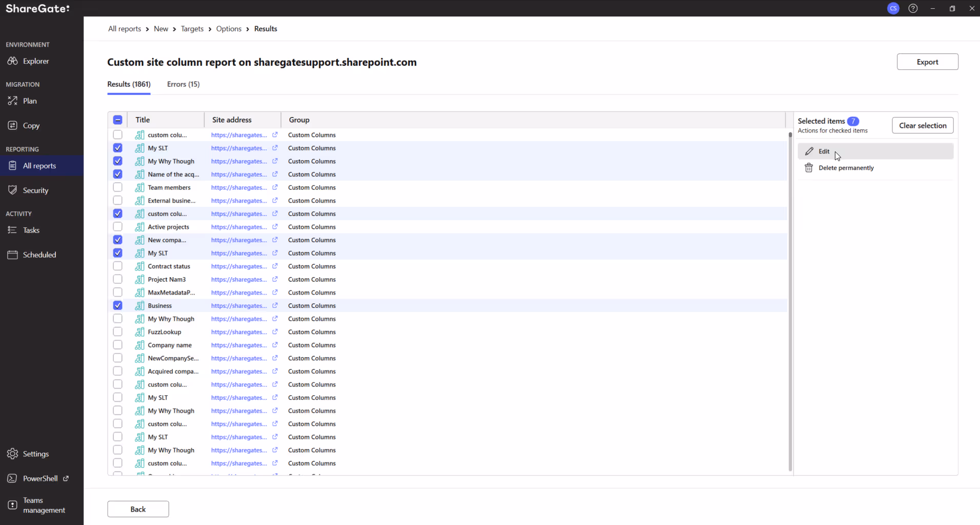Go to All reports breadcrumb
This screenshot has height=525, width=980.
point(125,29)
